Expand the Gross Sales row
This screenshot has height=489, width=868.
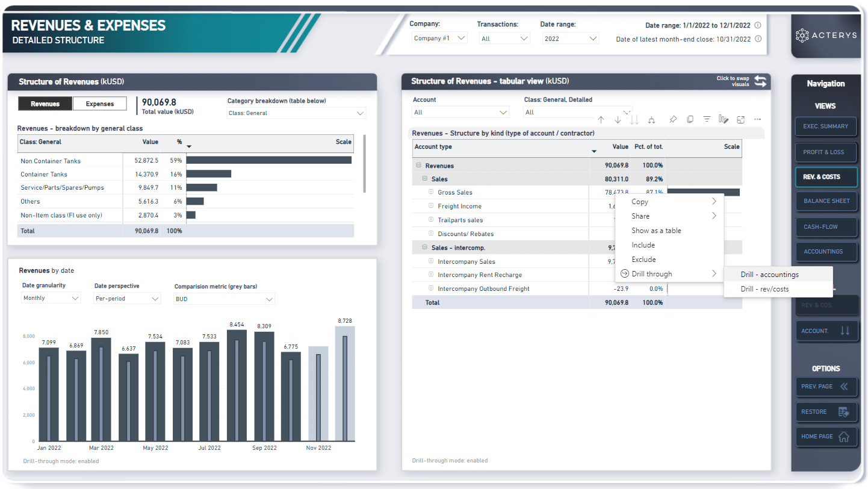(x=431, y=192)
